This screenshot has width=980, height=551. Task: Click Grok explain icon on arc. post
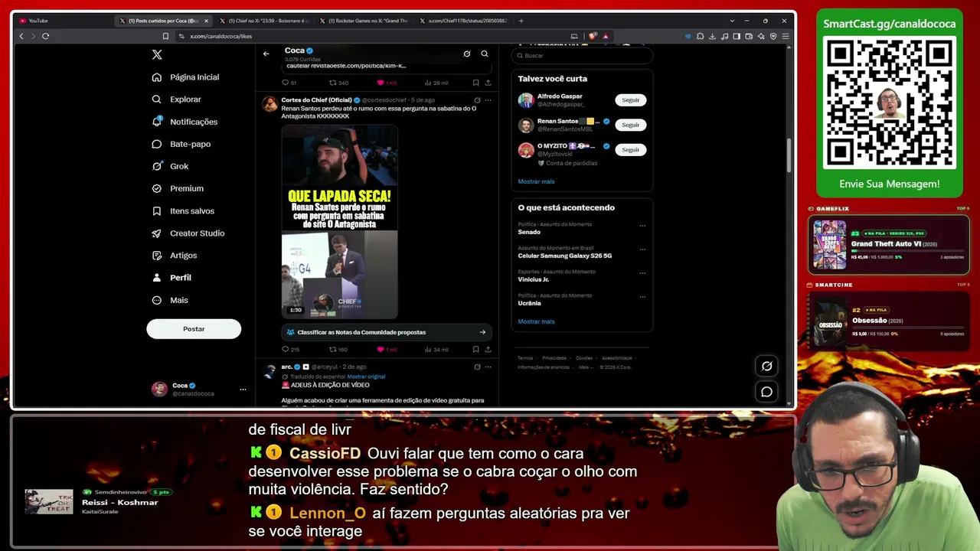tap(477, 367)
